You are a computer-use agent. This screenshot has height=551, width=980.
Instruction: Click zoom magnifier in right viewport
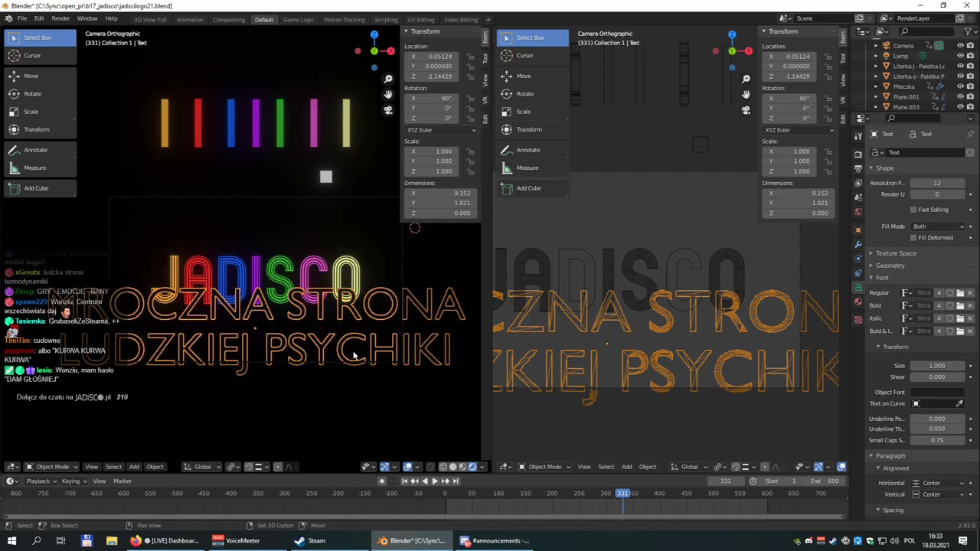pyautogui.click(x=746, y=79)
